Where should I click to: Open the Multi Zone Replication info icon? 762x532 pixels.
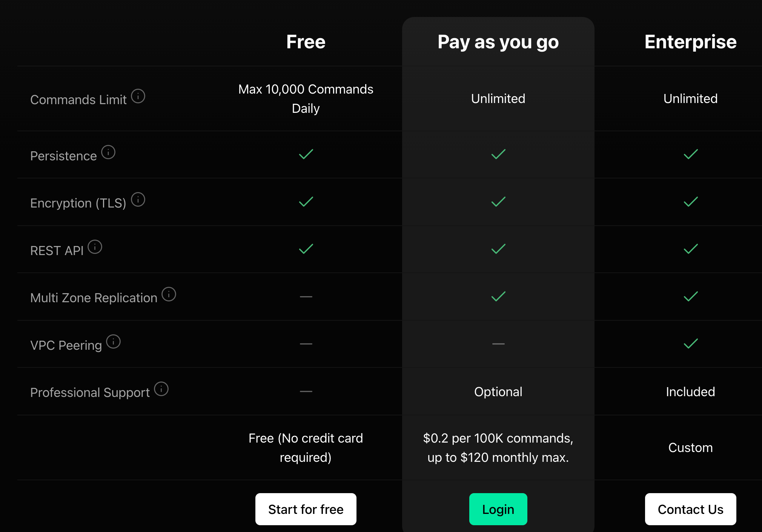pos(169,294)
